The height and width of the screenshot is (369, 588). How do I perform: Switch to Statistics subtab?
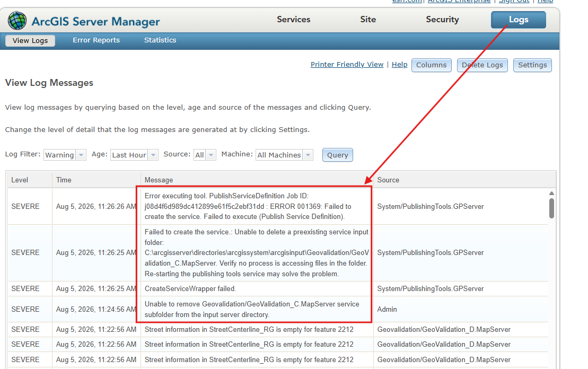coord(160,40)
